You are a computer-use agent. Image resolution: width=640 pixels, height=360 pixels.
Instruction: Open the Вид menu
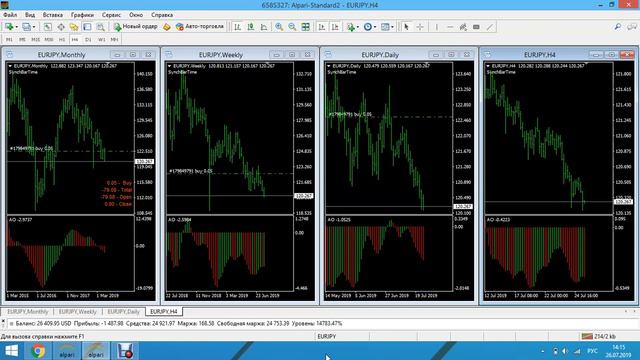(x=30, y=15)
